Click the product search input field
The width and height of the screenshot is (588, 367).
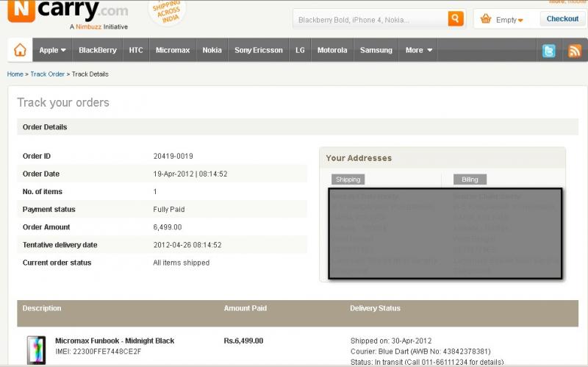tap(370, 19)
